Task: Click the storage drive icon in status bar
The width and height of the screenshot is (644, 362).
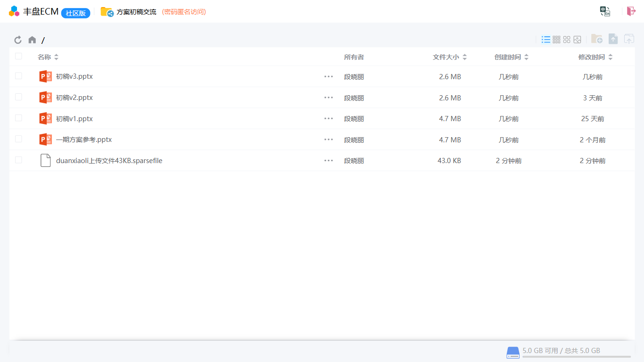Action: coord(513,353)
